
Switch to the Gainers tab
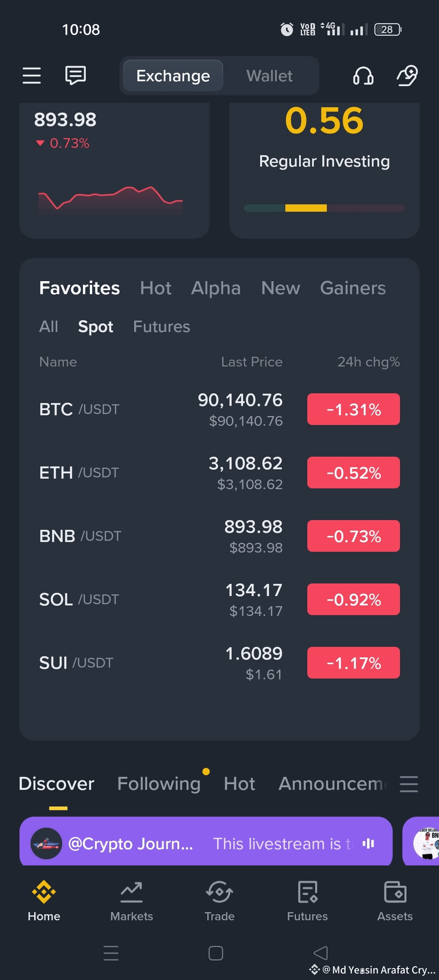tap(353, 288)
